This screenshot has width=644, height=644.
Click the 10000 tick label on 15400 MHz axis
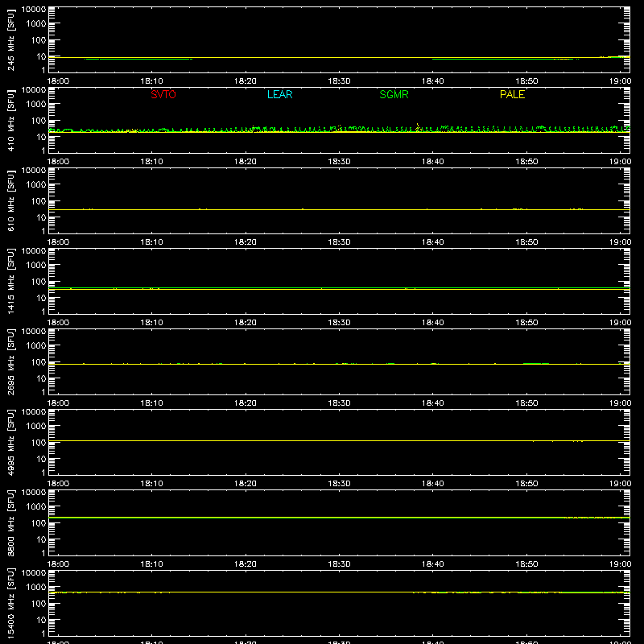point(34,573)
